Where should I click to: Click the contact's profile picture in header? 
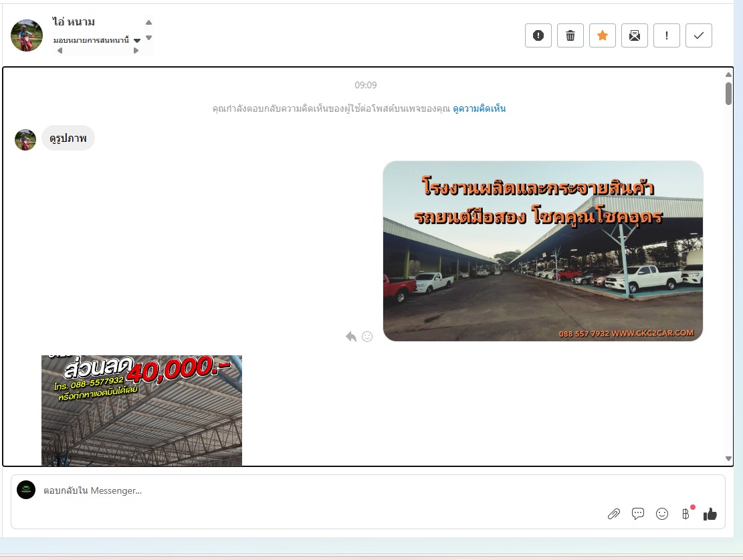point(27,35)
